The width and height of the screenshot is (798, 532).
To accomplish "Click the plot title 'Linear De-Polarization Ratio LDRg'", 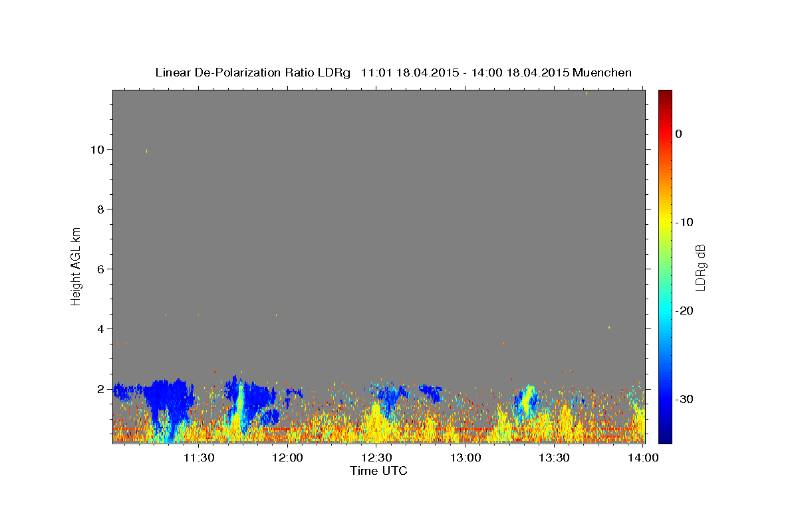I will (x=253, y=72).
